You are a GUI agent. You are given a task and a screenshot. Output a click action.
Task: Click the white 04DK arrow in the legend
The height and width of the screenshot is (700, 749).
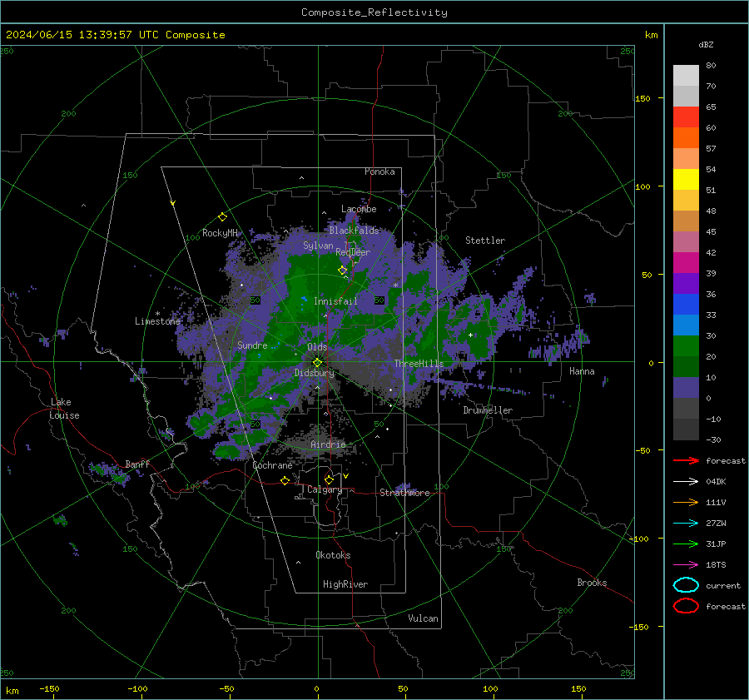tap(686, 482)
